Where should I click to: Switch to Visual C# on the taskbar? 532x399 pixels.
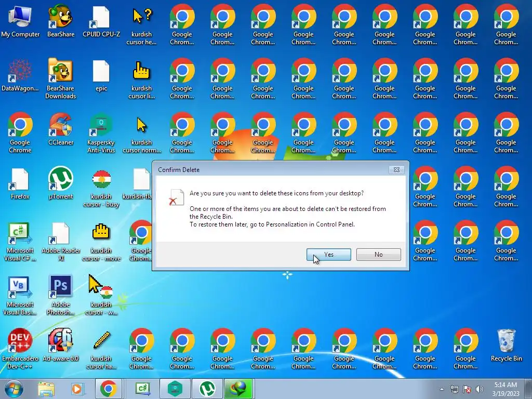142,389
